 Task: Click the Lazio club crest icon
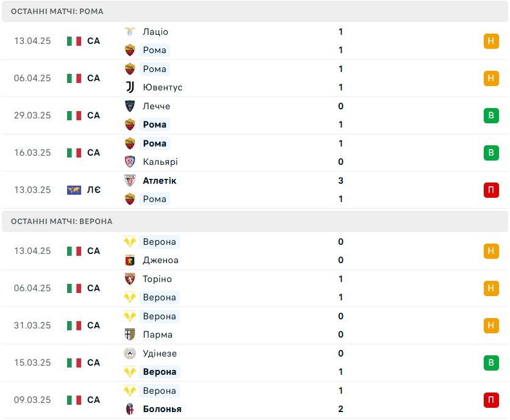pos(130,32)
